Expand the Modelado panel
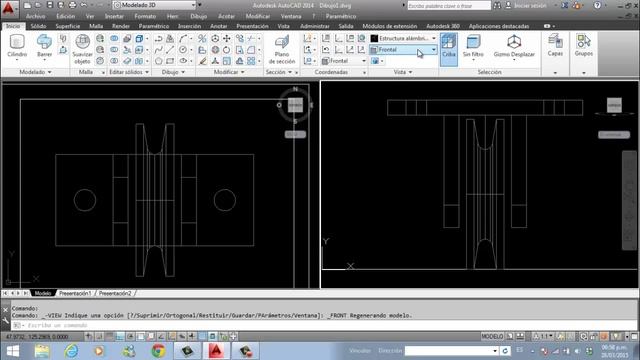This screenshot has height=360, width=640. [36, 72]
